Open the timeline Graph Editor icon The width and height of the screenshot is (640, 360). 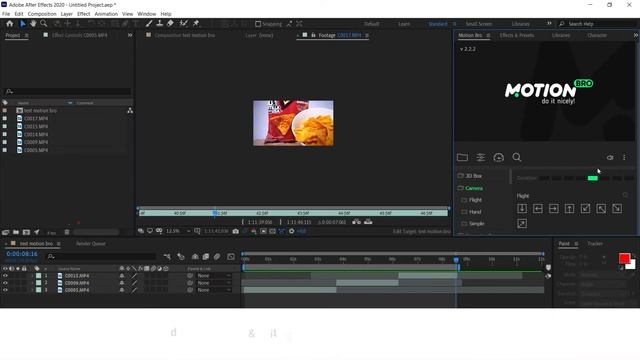231,257
